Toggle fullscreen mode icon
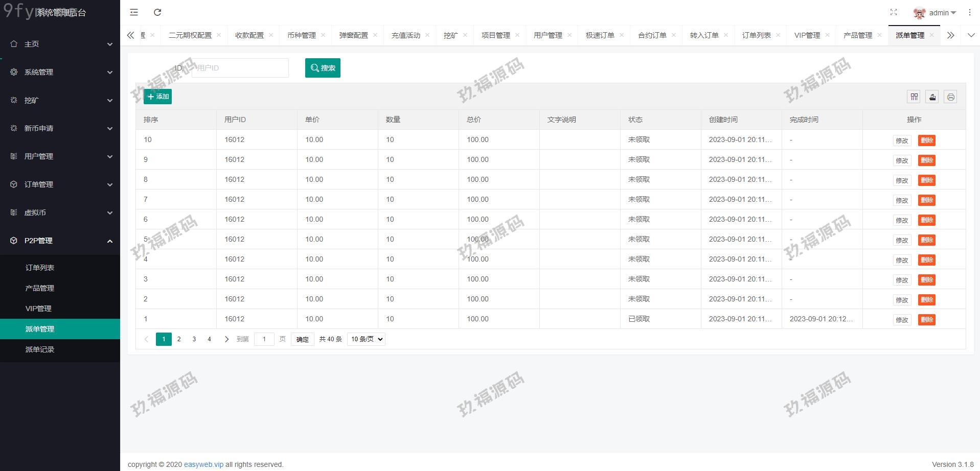This screenshot has height=471, width=980. click(x=894, y=12)
